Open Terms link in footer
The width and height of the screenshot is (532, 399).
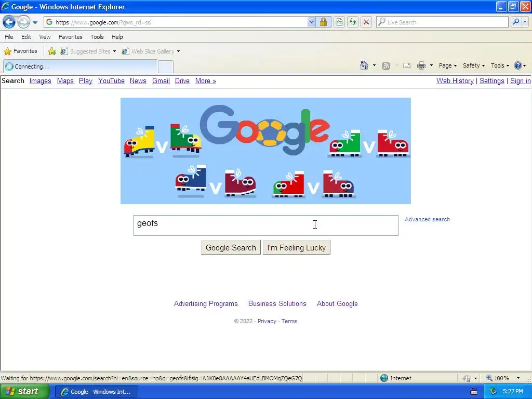click(x=289, y=321)
